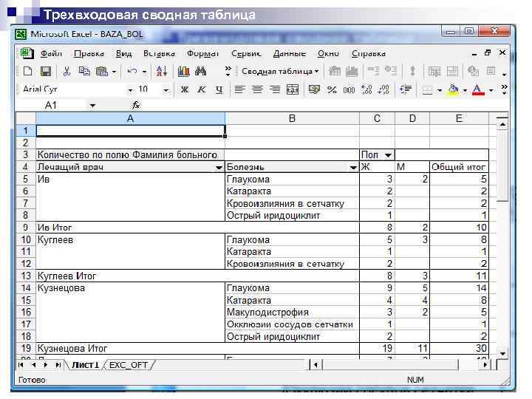Go to last sheet tab arrow
This screenshot has height=399, width=532.
pyautogui.click(x=58, y=365)
